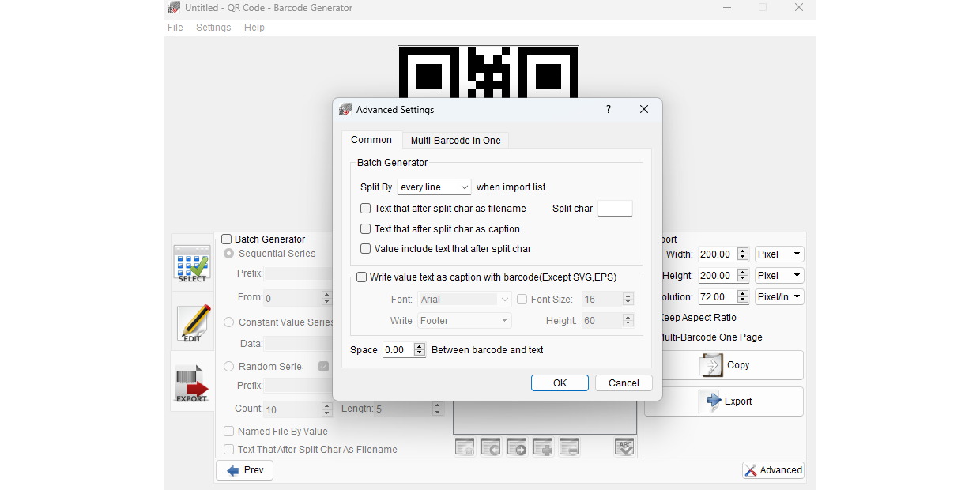Click the Copy button
Viewport: 980px width, 490px height.
(x=723, y=364)
